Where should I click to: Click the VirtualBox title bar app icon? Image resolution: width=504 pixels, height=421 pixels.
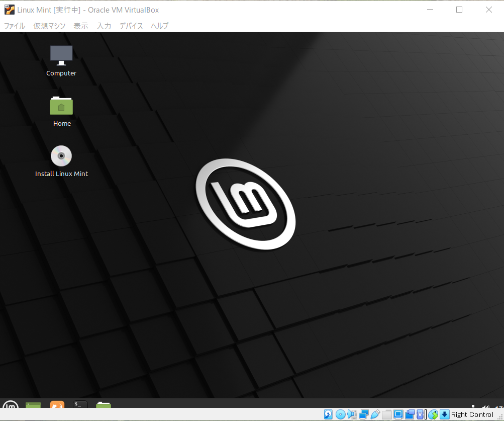click(10, 10)
